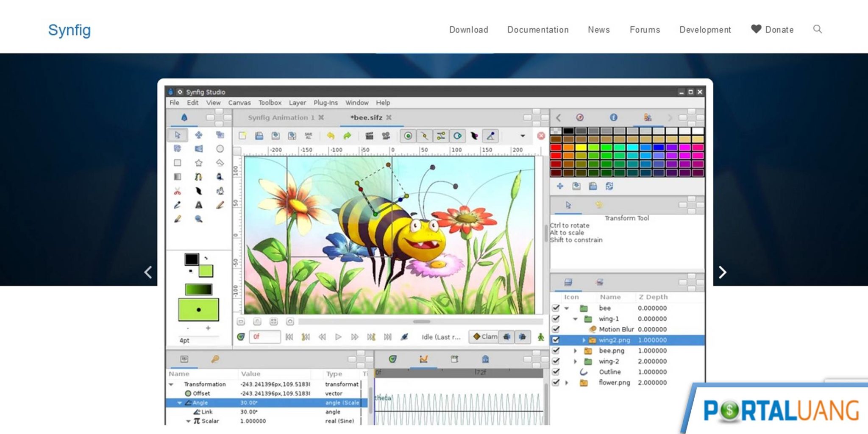This screenshot has height=434, width=868.
Task: Toggle position handles display button
Action: (408, 136)
